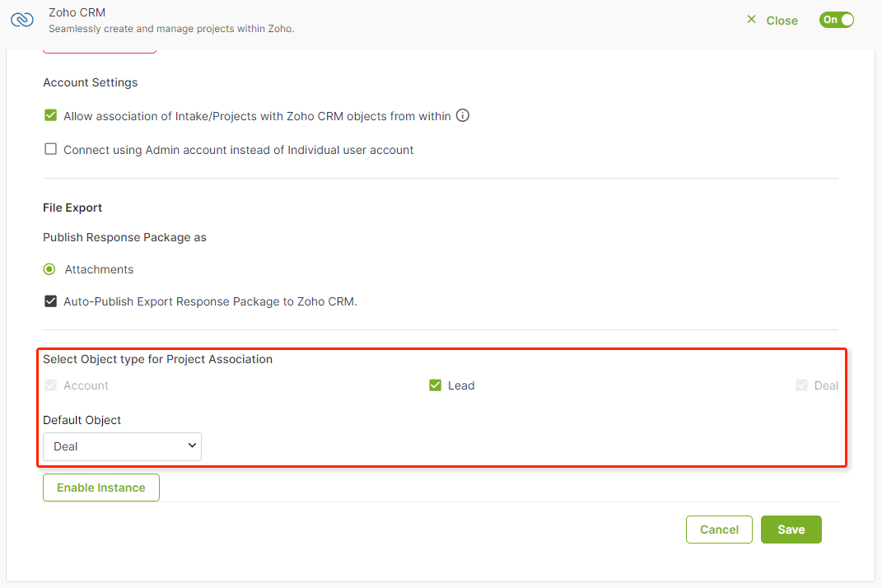Click the Enable Instance button
Screen dimensions: 882x588
click(101, 488)
